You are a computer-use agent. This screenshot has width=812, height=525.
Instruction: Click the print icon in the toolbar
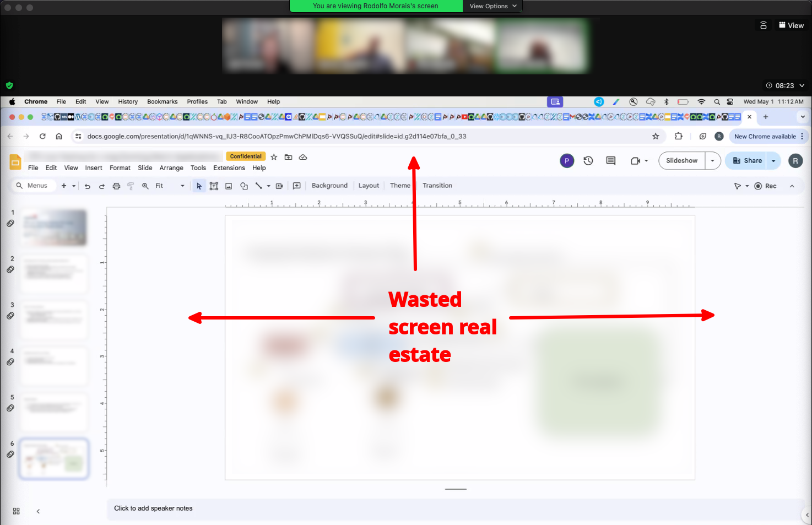[116, 186]
